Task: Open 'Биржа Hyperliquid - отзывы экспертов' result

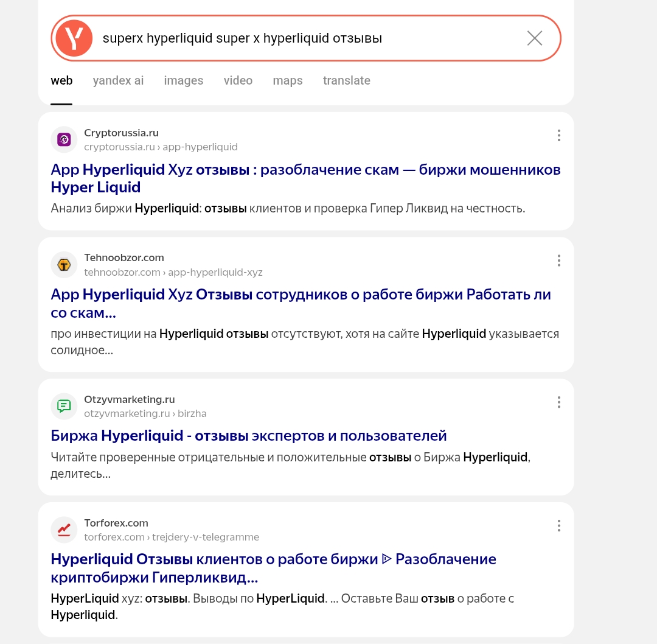Action: point(249,435)
